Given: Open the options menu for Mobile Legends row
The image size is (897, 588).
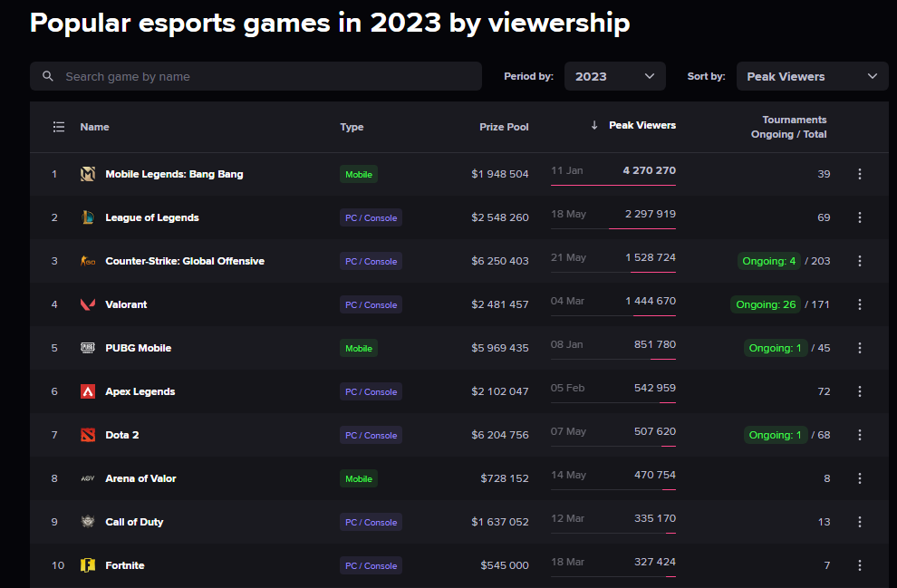Looking at the screenshot, I should coord(859,174).
